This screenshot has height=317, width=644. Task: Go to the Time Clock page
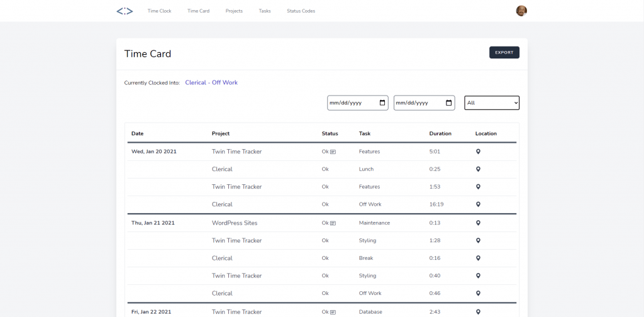159,11
